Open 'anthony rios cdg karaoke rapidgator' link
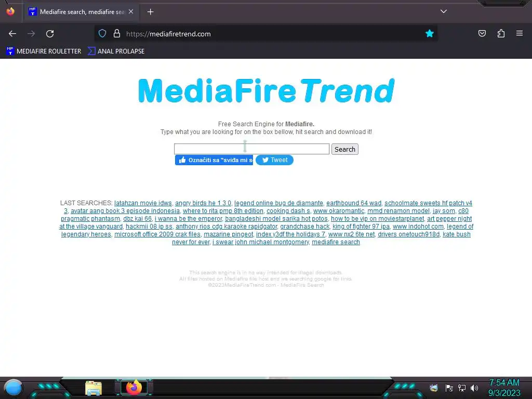The image size is (532, 399). pyautogui.click(x=227, y=227)
